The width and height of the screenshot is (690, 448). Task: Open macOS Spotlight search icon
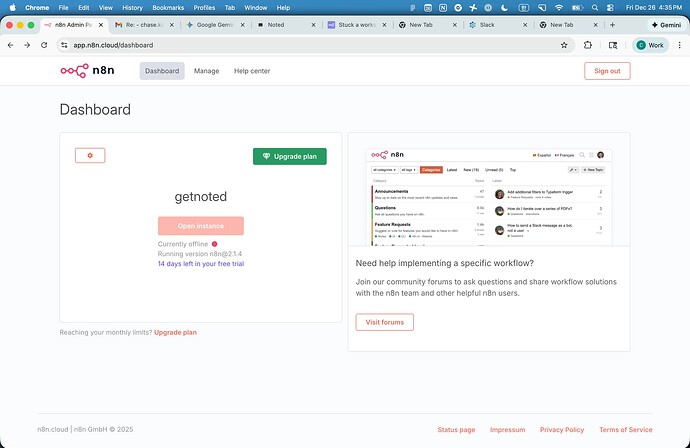[595, 7]
